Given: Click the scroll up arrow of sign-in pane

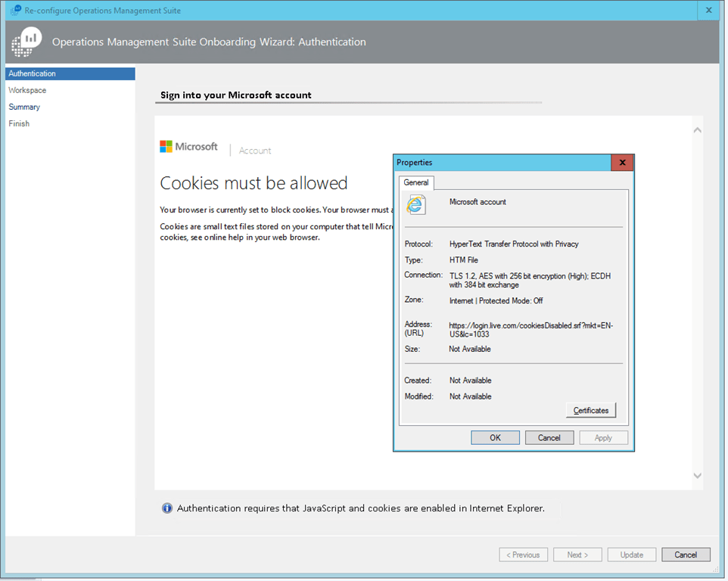Looking at the screenshot, I should 698,130.
